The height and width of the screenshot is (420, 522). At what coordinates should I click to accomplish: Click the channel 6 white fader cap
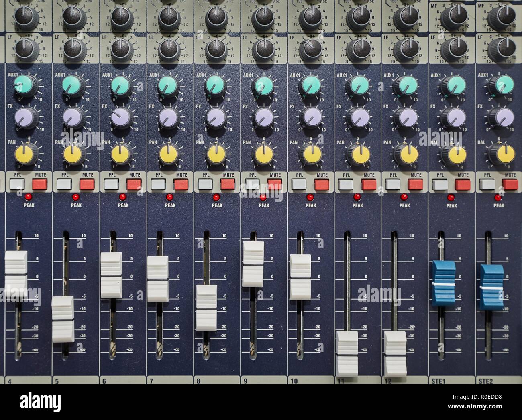[x=111, y=276]
